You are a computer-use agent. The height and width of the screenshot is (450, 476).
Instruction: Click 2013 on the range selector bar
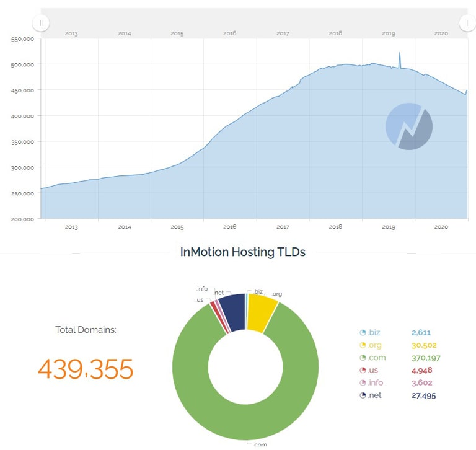(71, 33)
